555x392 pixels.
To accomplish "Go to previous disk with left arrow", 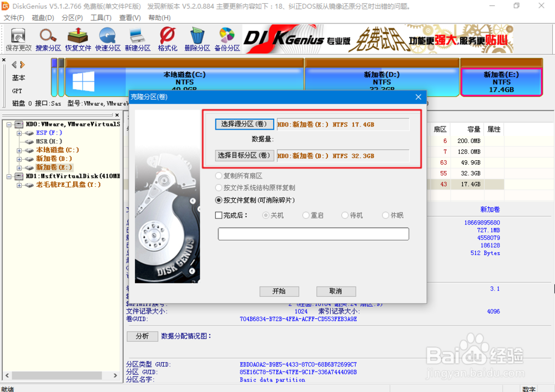I will [x=14, y=65].
